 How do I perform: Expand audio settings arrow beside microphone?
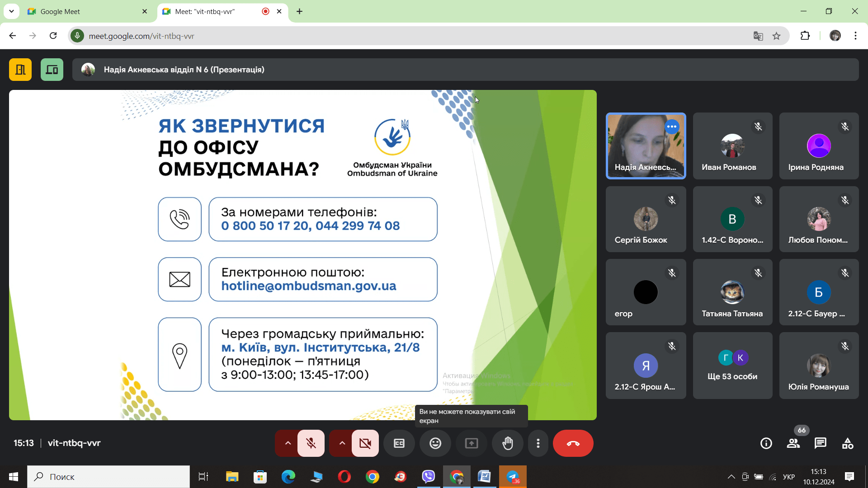[288, 443]
